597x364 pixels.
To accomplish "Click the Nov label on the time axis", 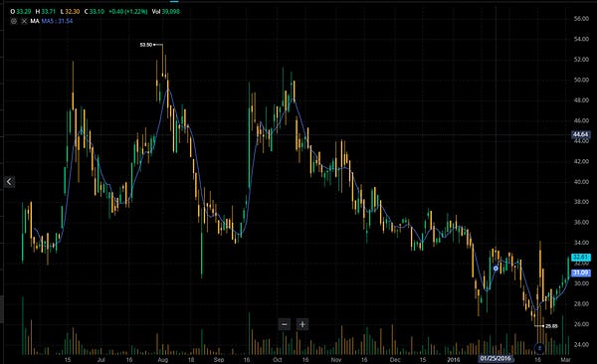I will pos(336,360).
